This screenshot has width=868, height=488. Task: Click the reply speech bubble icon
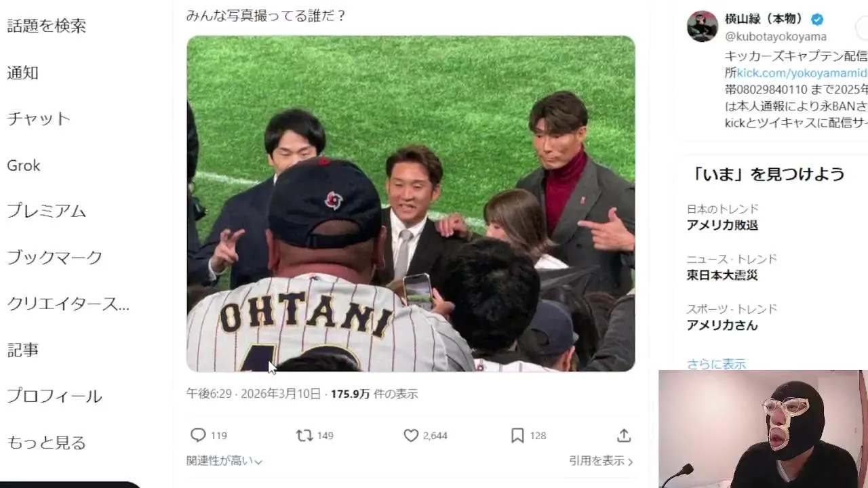198,435
